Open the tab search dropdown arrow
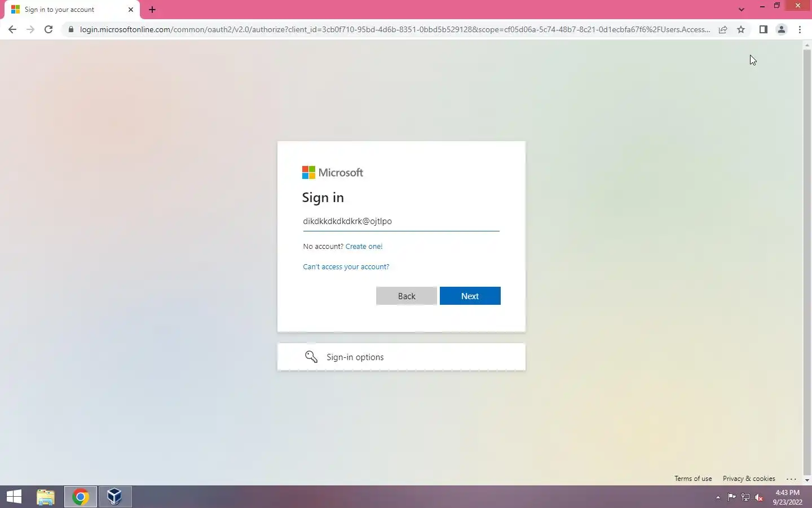This screenshot has height=508, width=812. tap(742, 10)
